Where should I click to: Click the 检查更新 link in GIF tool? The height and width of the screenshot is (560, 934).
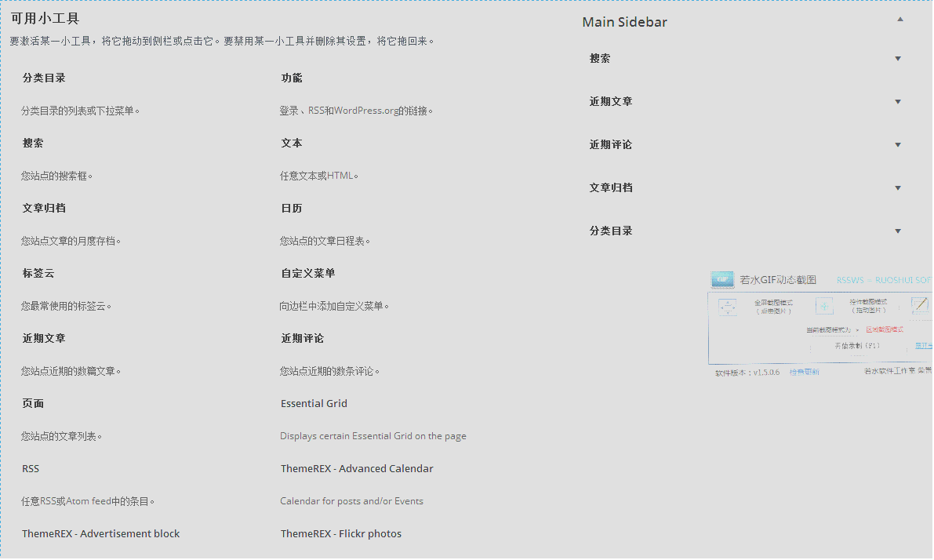pyautogui.click(x=804, y=372)
